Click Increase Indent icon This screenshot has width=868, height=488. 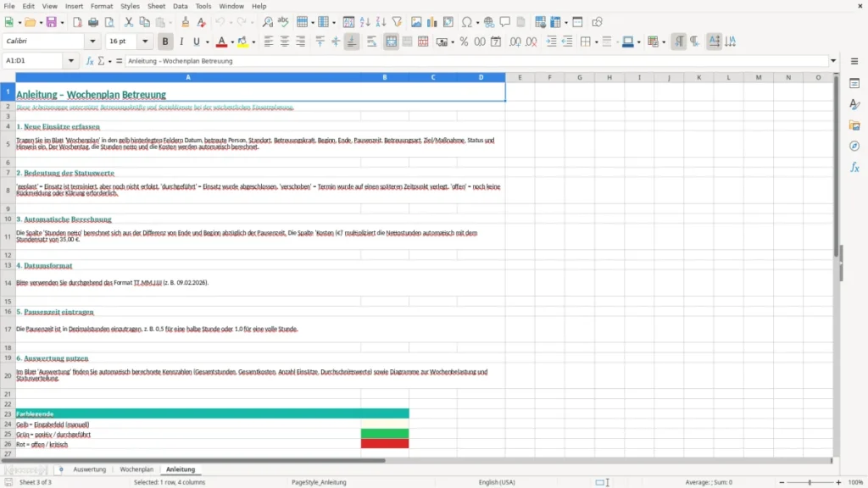click(x=551, y=42)
